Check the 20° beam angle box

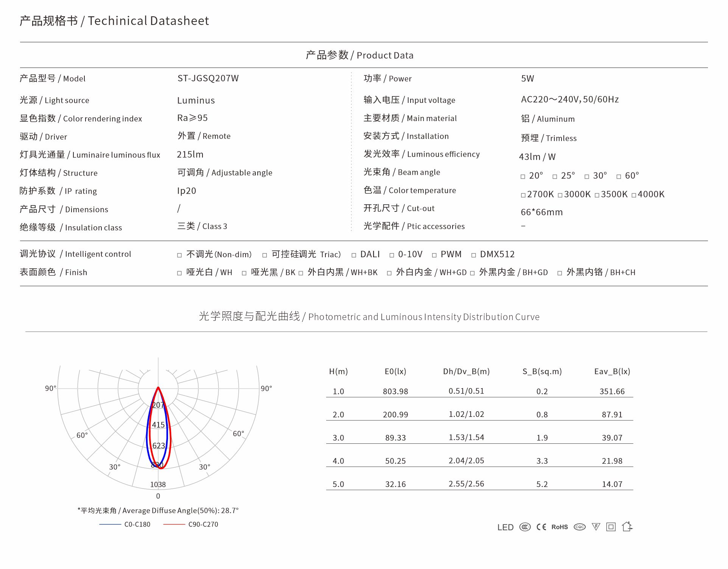pos(523,177)
